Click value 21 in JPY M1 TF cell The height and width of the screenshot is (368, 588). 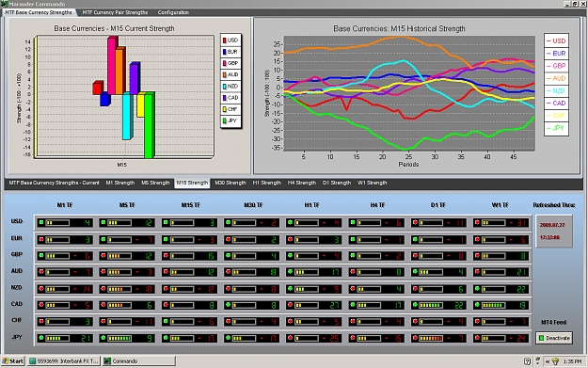point(86,339)
